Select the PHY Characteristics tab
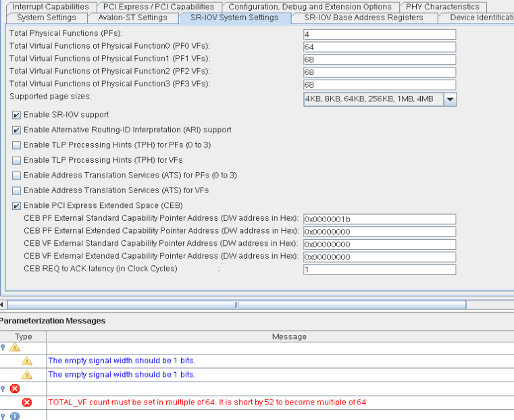 (442, 7)
